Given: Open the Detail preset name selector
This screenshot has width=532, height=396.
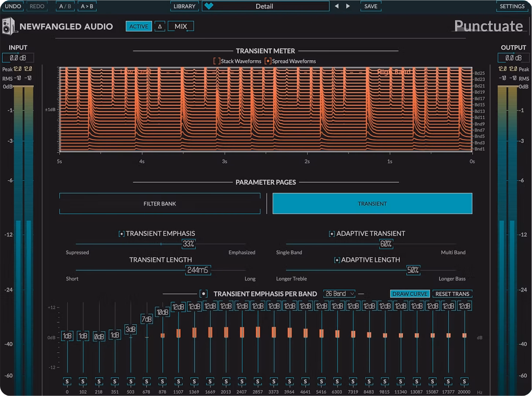Looking at the screenshot, I should coord(265,6).
